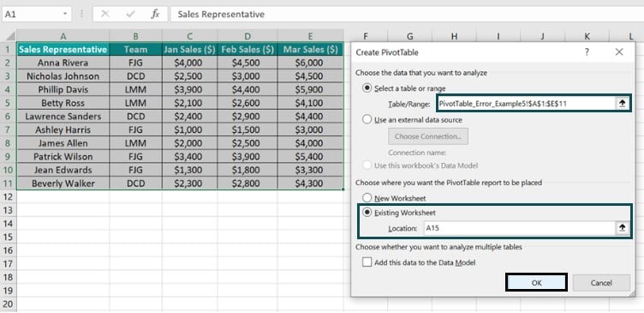Select row 1 header
Image resolution: width=644 pixels, height=313 pixels.
click(9, 50)
